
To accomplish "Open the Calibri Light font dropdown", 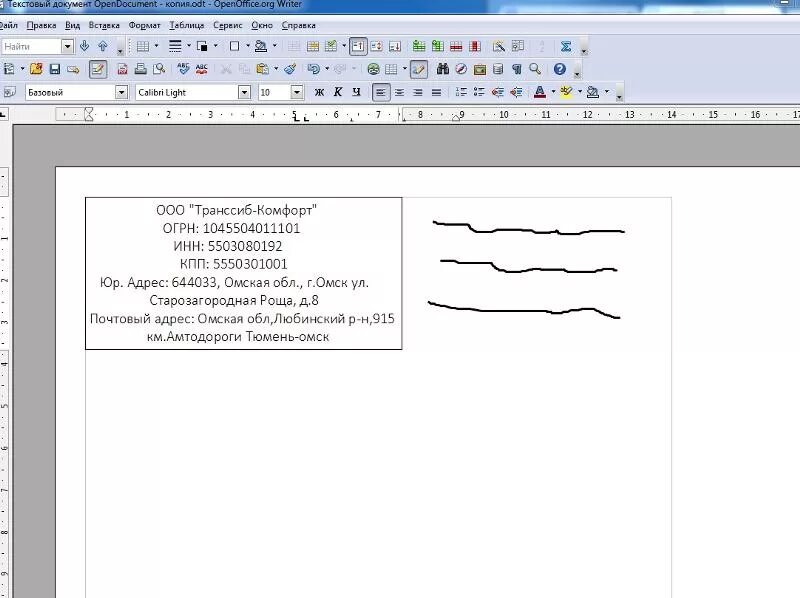I will pos(245,92).
